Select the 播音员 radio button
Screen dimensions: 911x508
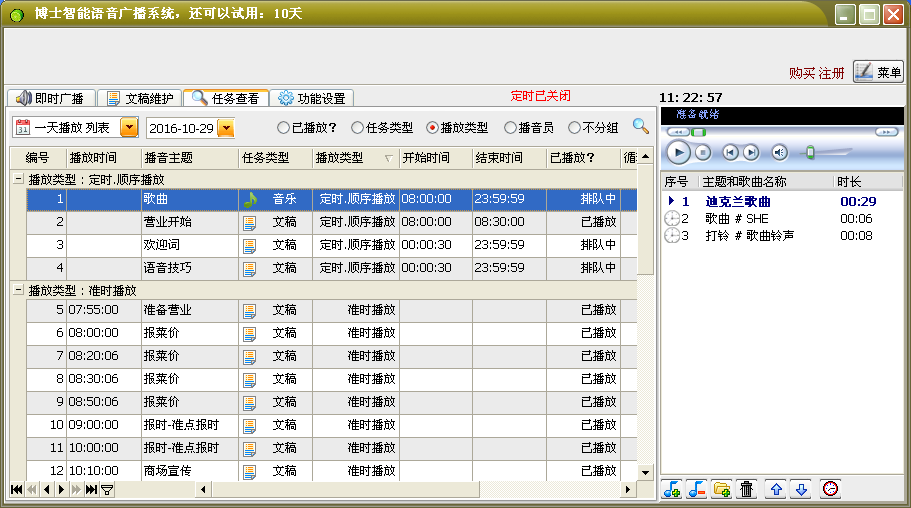coord(510,127)
